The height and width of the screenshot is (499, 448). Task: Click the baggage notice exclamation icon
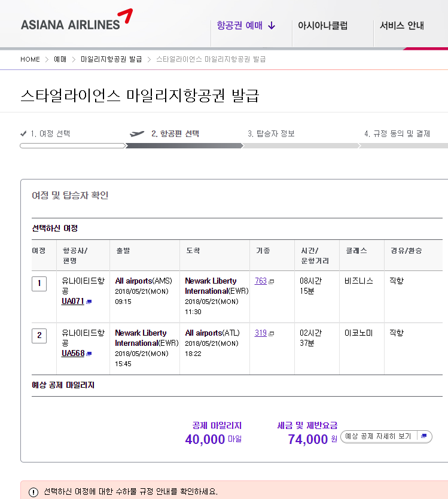[33, 492]
